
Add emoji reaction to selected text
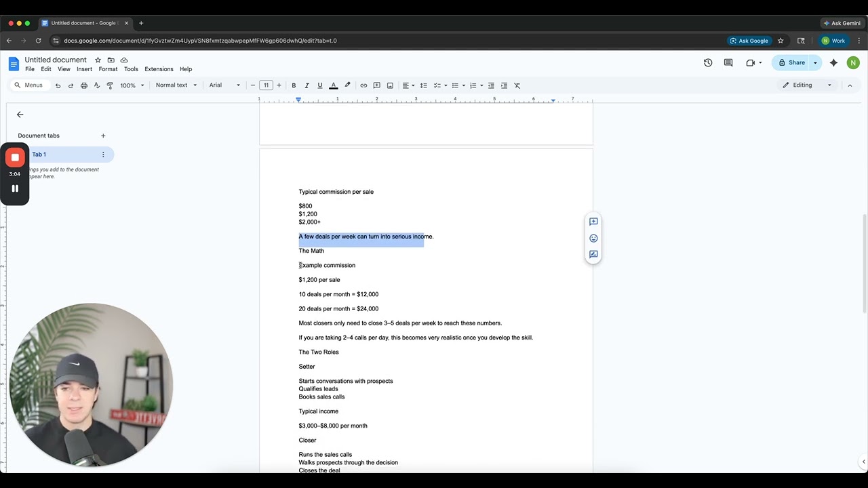pos(593,238)
